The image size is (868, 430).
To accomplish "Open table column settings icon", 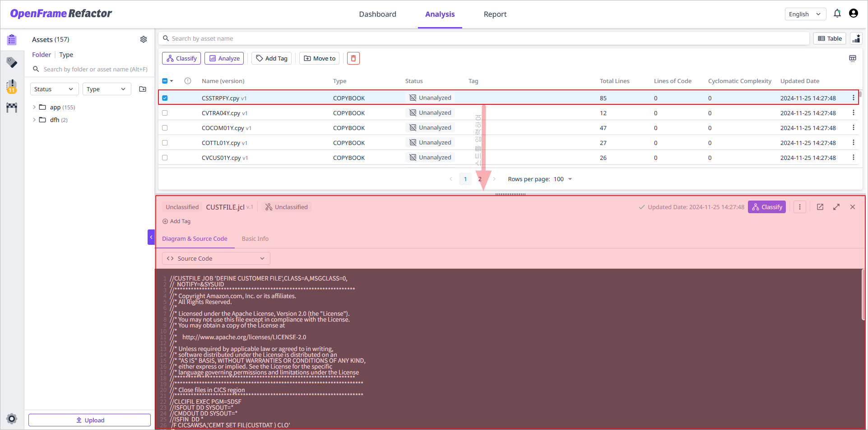I will coord(853,58).
